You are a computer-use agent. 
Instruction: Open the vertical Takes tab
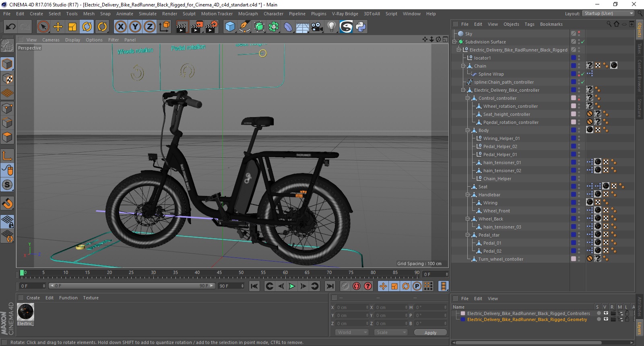(x=639, y=48)
